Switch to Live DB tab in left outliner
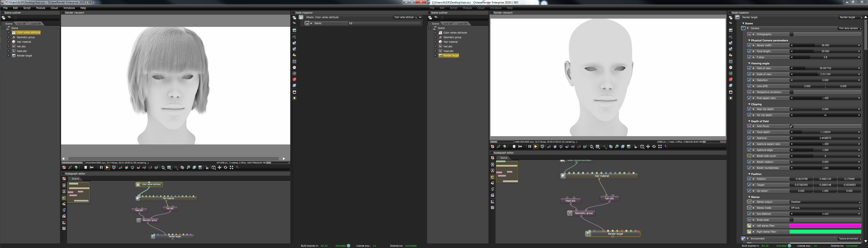868x248 pixels. [21, 24]
